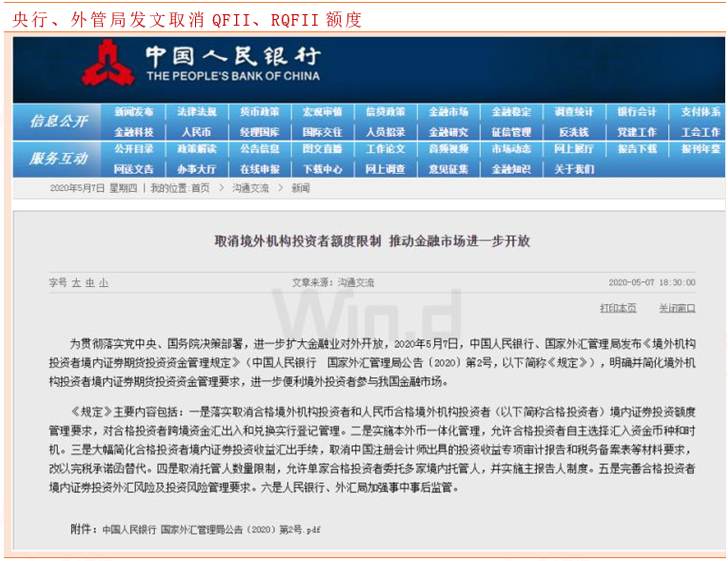Select 公告信息 menu item

tap(260, 149)
